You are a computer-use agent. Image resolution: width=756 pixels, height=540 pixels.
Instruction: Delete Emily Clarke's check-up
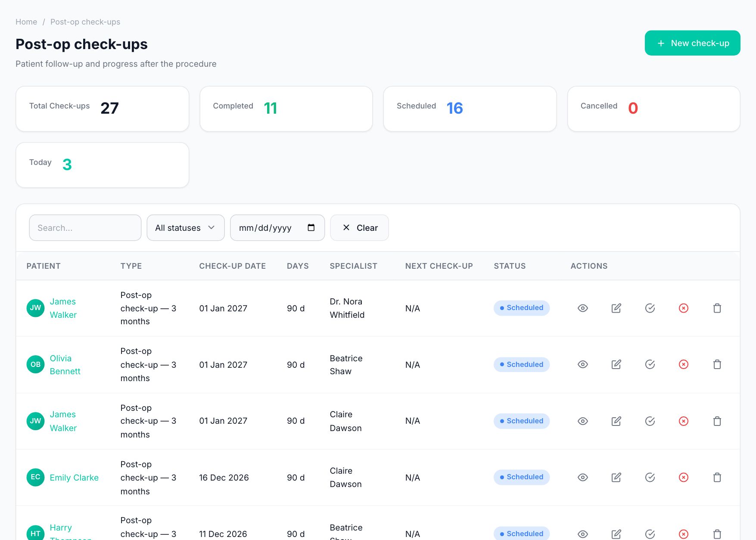717,478
